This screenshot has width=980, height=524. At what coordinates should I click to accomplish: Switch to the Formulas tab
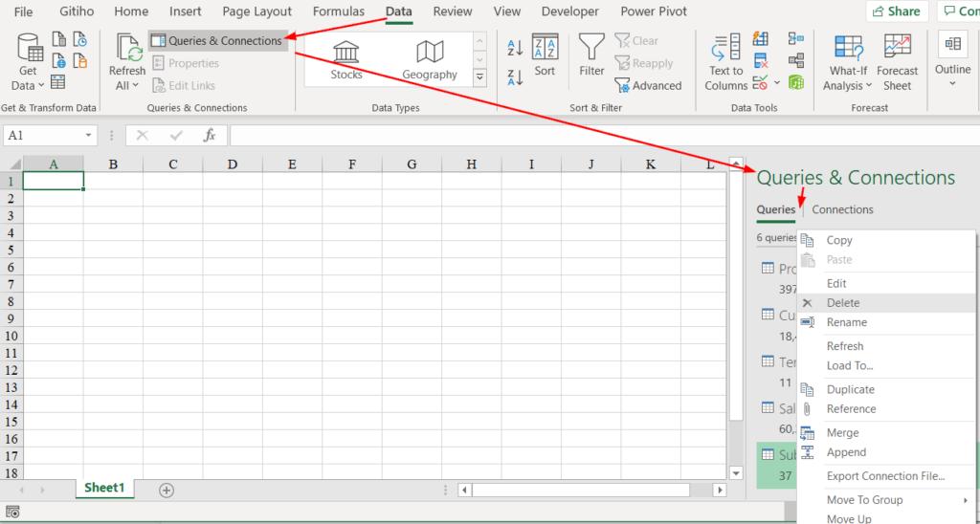point(338,11)
